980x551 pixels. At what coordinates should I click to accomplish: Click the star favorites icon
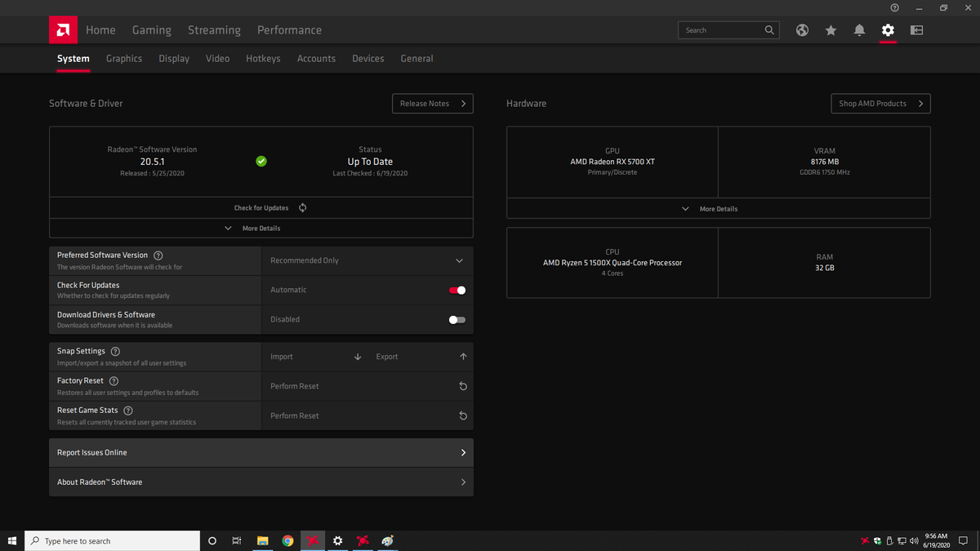(831, 29)
